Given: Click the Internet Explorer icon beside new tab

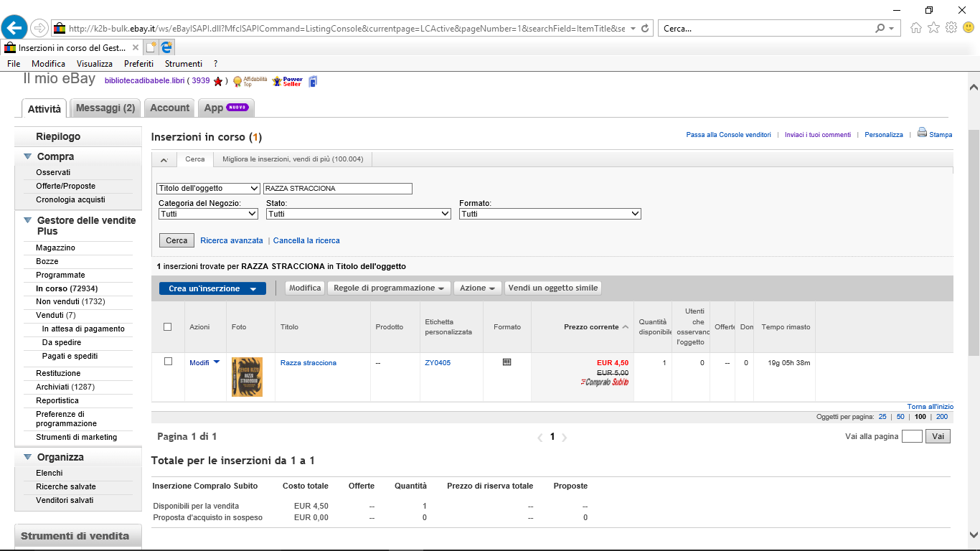Looking at the screenshot, I should point(167,47).
